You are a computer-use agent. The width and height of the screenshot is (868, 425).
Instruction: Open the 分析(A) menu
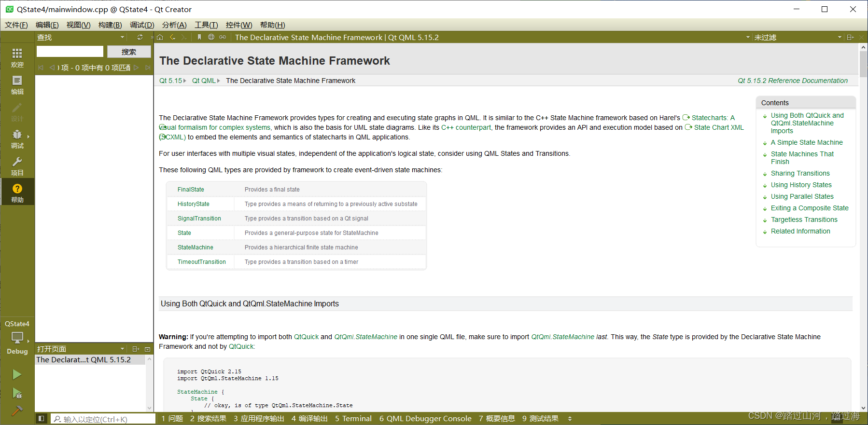tap(174, 25)
